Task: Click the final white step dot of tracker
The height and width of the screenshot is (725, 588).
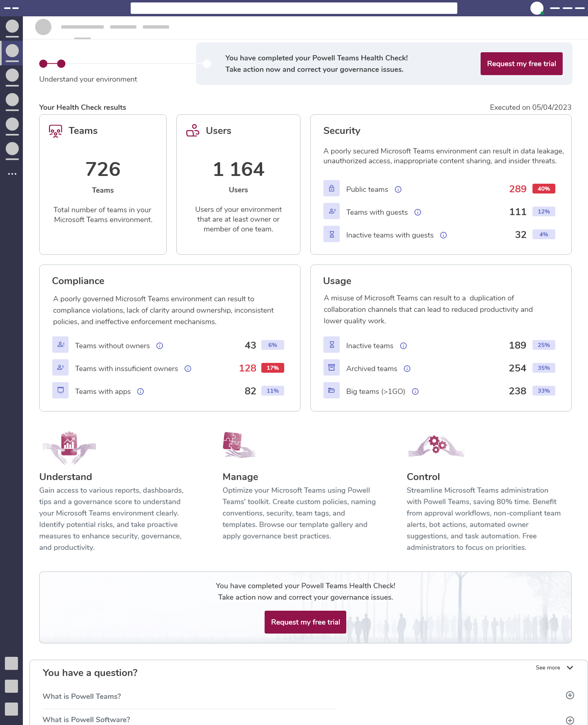Action: pyautogui.click(x=207, y=64)
